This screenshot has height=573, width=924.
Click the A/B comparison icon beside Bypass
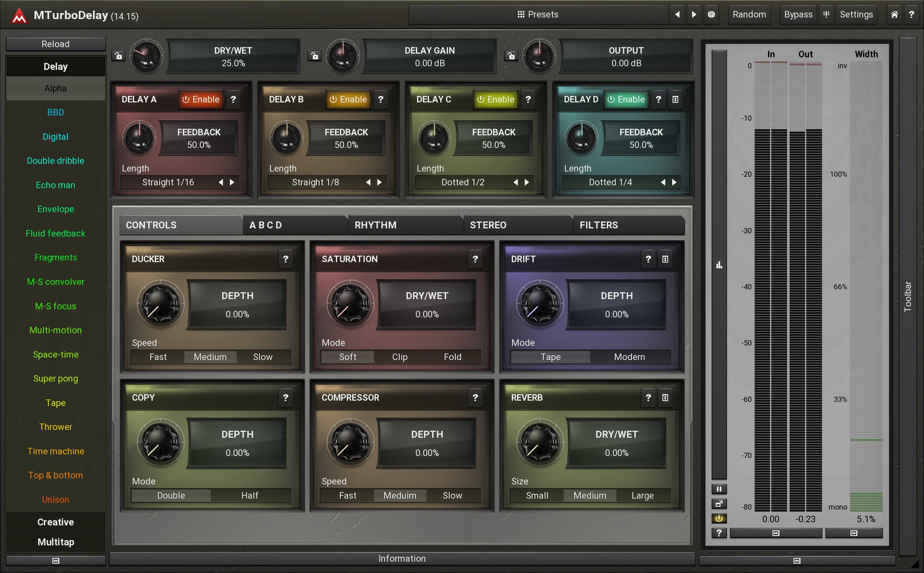click(826, 15)
